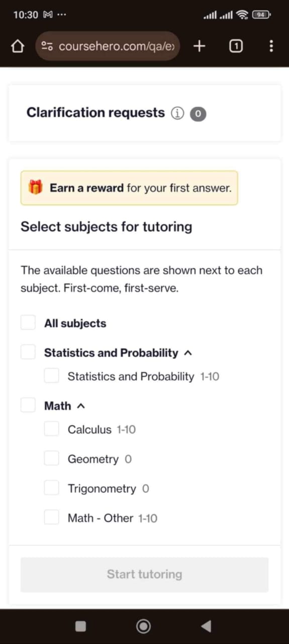Tap the Android home circle button
The height and width of the screenshot is (644, 289).
tap(143, 626)
